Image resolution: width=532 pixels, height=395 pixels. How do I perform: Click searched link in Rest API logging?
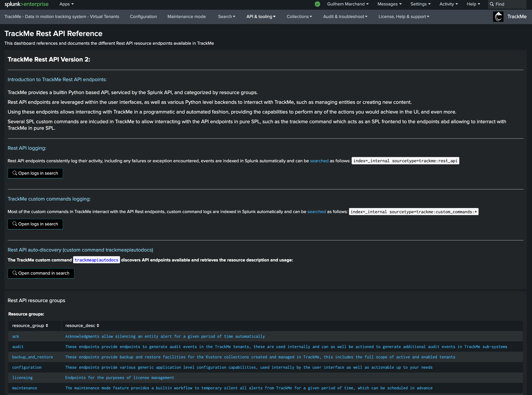pyautogui.click(x=319, y=161)
